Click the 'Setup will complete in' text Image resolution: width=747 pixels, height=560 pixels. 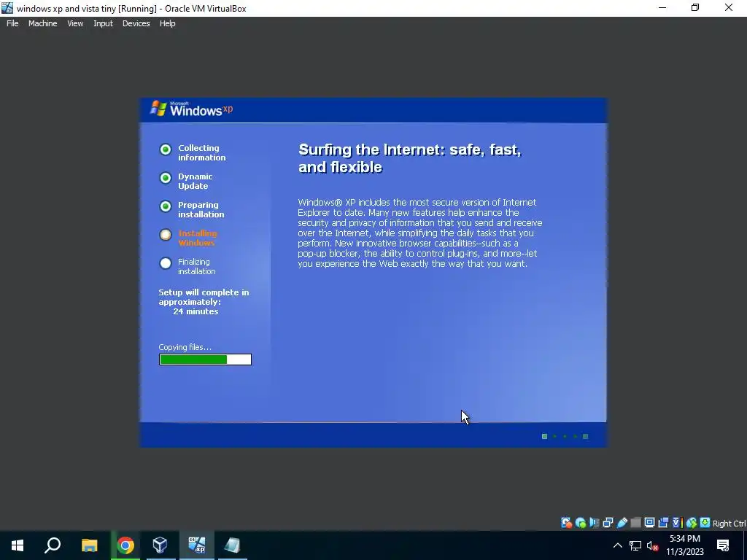pyautogui.click(x=204, y=292)
